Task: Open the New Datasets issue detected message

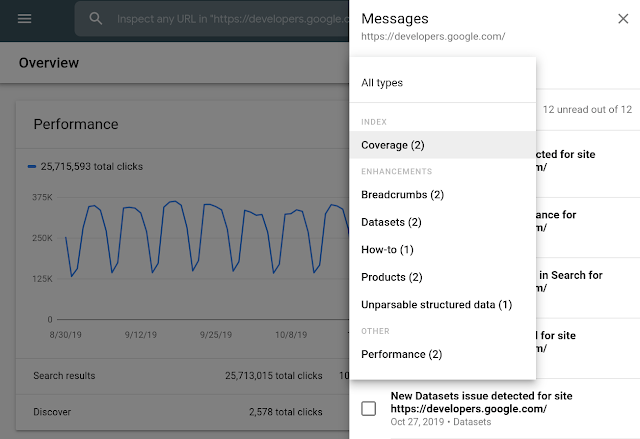Action: [x=483, y=402]
